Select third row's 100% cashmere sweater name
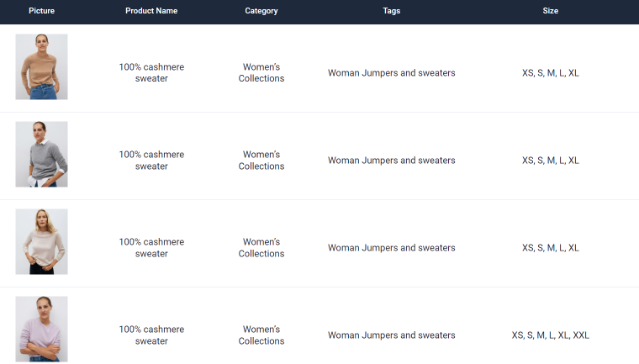639x364 pixels. (x=151, y=247)
